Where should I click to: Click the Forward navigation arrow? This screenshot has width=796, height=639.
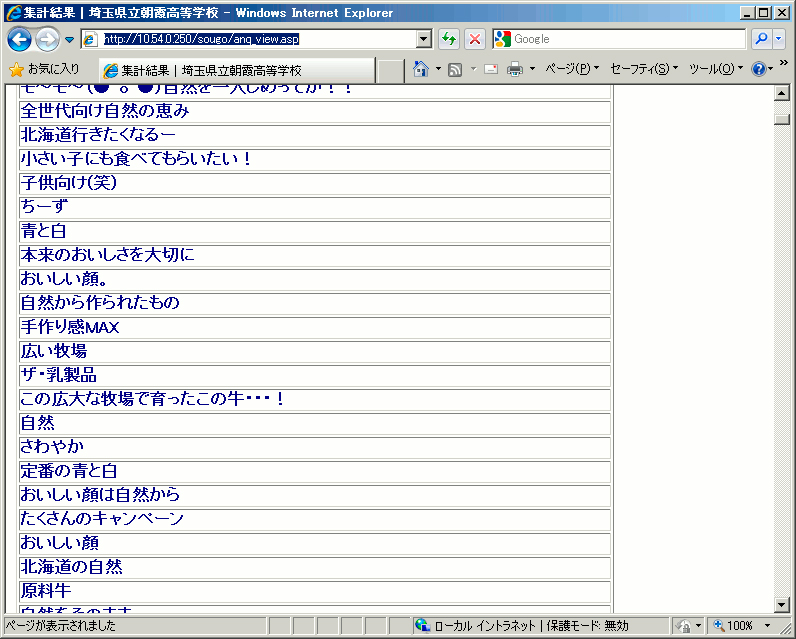pyautogui.click(x=47, y=39)
